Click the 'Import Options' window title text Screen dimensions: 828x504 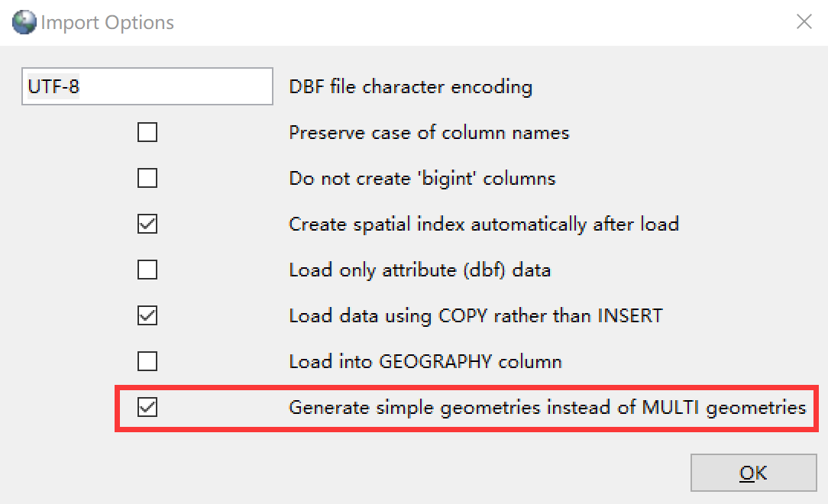pos(107,23)
